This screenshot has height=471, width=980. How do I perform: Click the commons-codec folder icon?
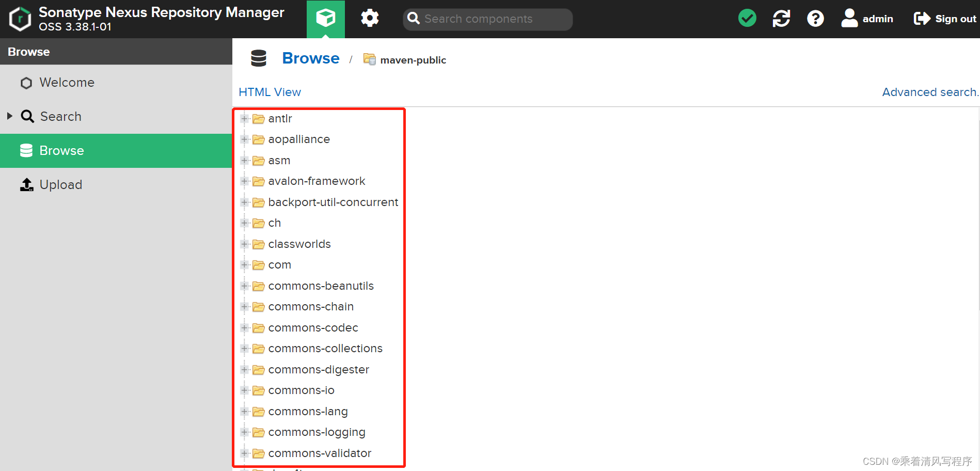[259, 328]
